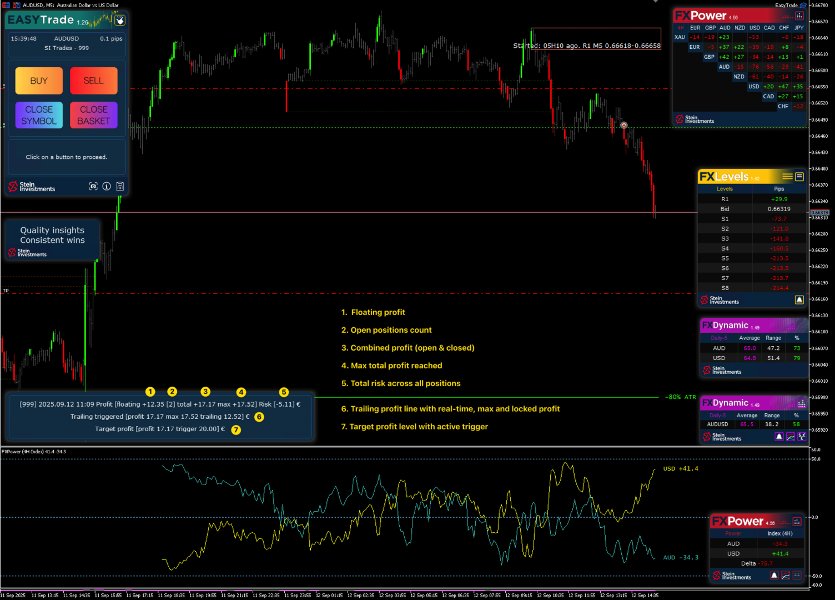The image size is (835, 600).
Task: Click the AUDUSD row in lower FXDynamic panel
Action: tap(754, 424)
